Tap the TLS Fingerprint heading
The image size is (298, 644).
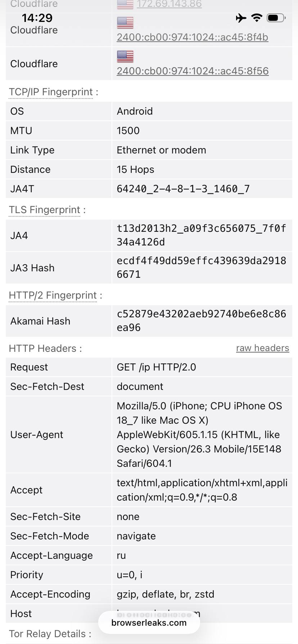pos(45,210)
